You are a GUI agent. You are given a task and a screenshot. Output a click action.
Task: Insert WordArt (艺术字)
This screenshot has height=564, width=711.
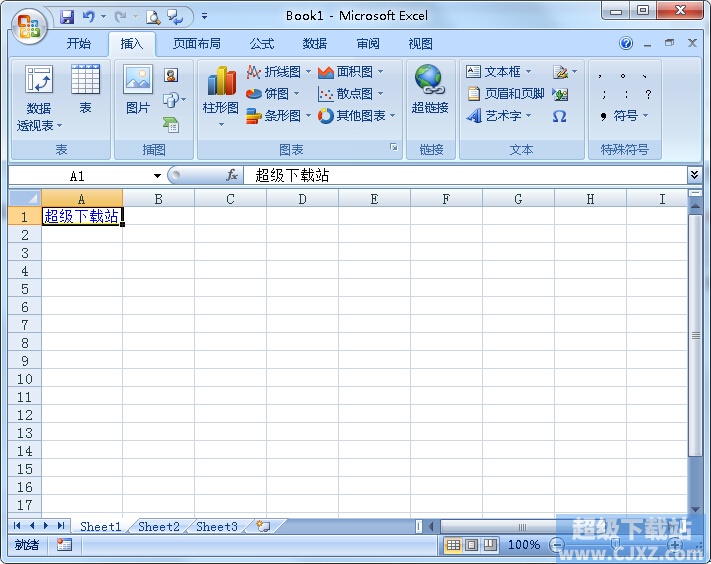pyautogui.click(x=498, y=116)
